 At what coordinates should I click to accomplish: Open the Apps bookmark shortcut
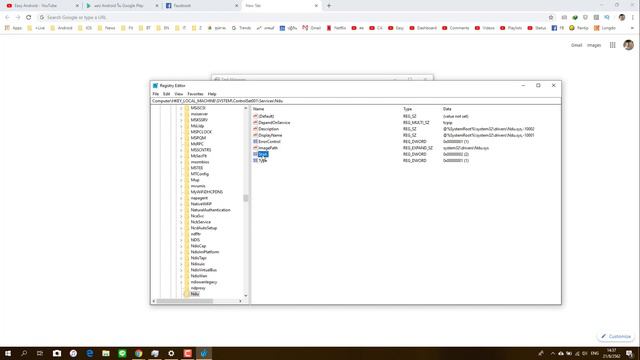[13, 28]
